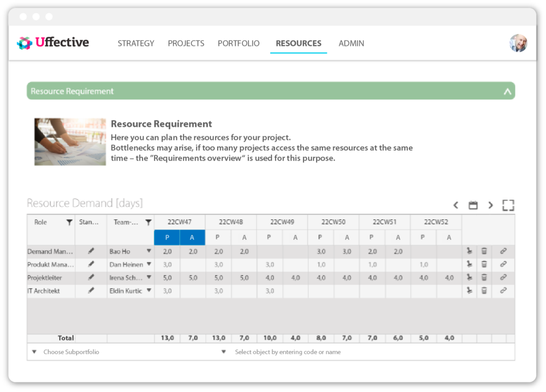Collapse the Resource Requirement panel
This screenshot has width=546, height=392.
tap(508, 91)
